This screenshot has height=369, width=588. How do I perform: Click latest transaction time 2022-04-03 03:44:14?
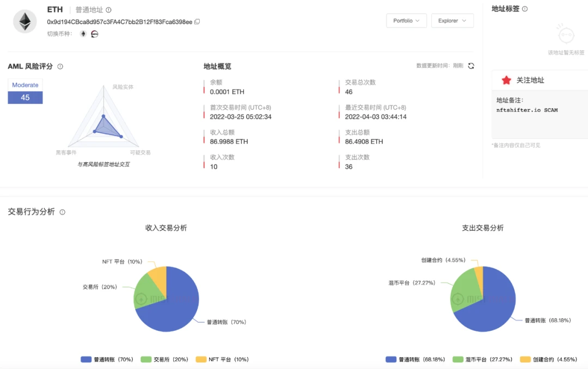pyautogui.click(x=376, y=116)
